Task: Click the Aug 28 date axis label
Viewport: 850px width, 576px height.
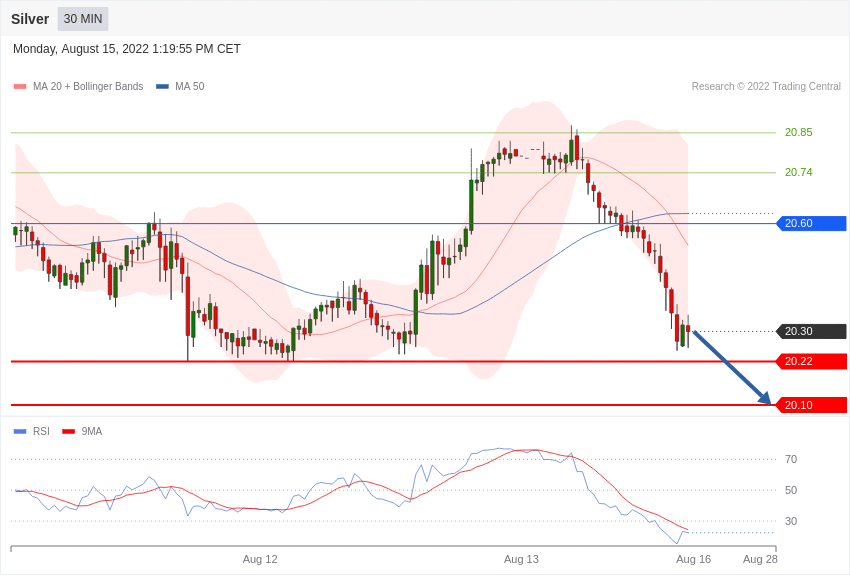Action: click(x=760, y=560)
